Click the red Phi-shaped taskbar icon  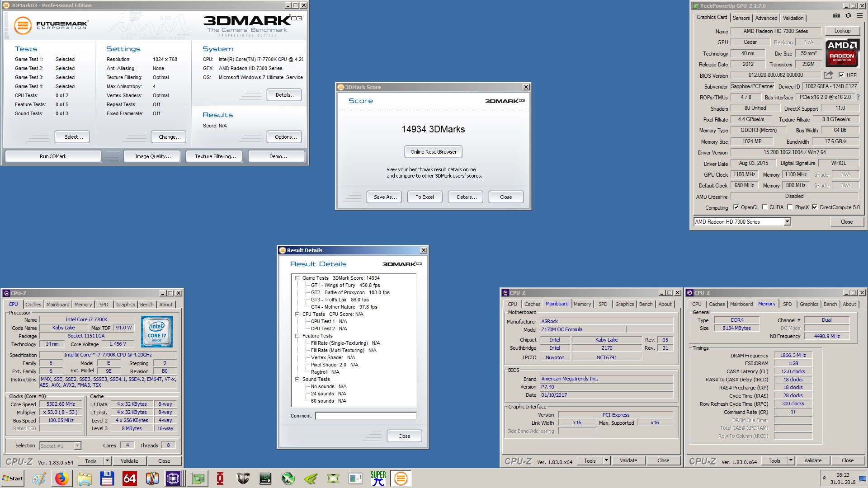220,479
